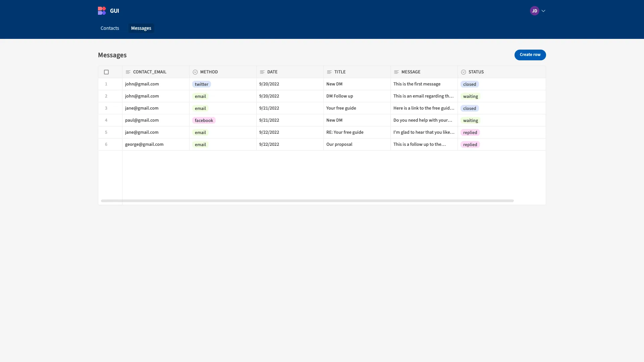Click the TITLE column text-type icon

[329, 72]
